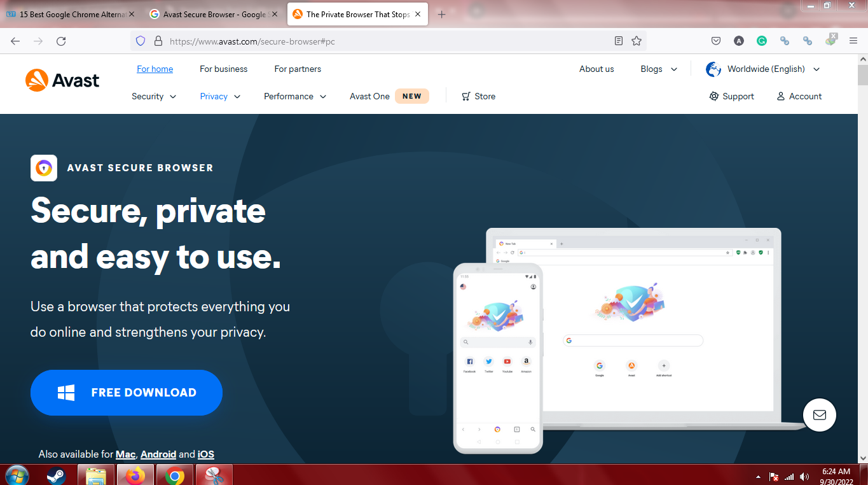The width and height of the screenshot is (868, 485).
Task: Open the colorful extension with X badge
Action: [831, 40]
